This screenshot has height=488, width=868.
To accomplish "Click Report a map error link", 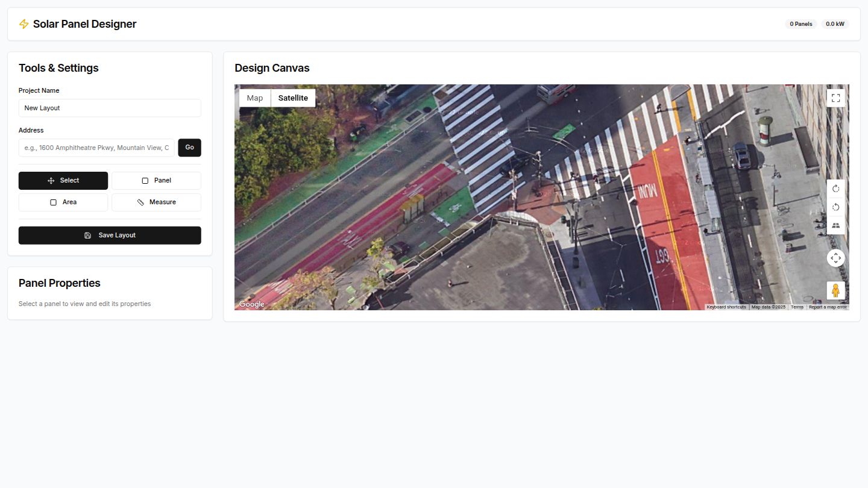I will (828, 307).
